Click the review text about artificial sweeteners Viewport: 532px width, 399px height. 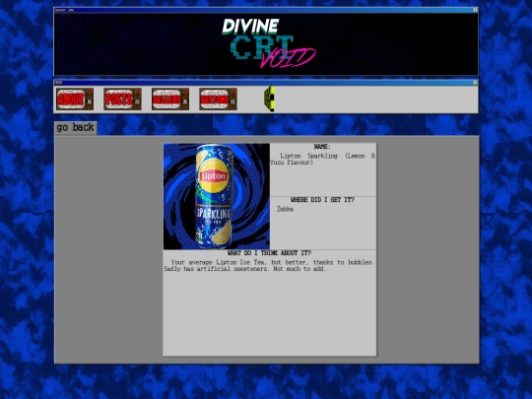click(269, 265)
